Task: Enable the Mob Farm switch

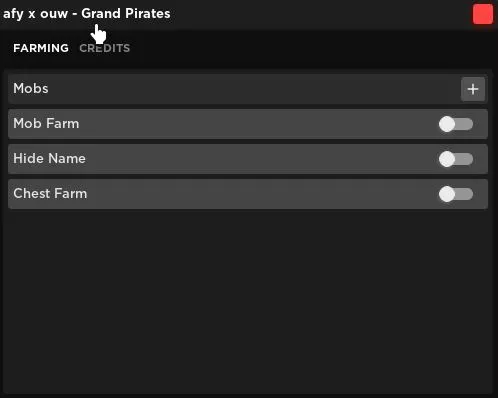Action: [x=456, y=124]
